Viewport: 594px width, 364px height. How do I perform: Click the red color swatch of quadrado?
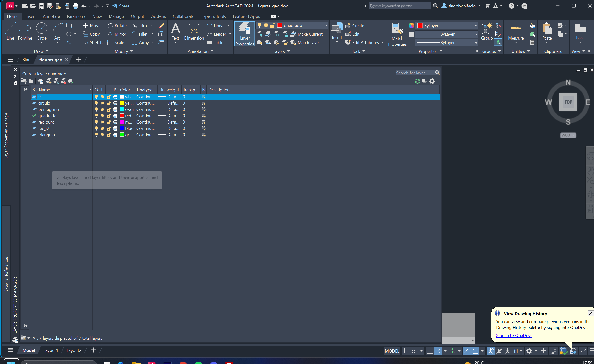[122, 116]
